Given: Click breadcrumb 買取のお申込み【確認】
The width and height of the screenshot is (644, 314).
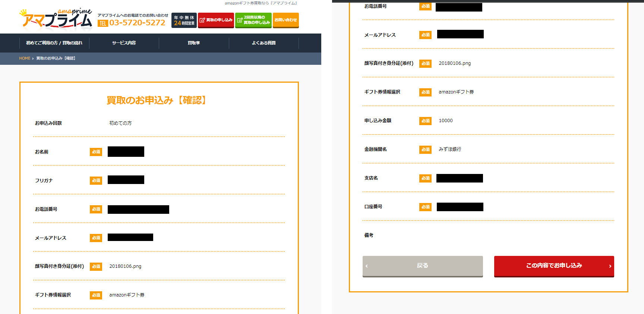Looking at the screenshot, I should [56, 58].
